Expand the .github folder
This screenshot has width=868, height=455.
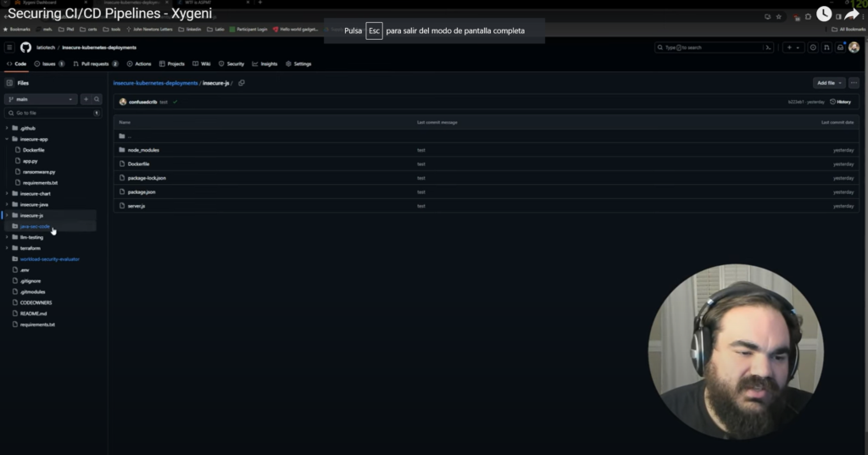point(7,128)
